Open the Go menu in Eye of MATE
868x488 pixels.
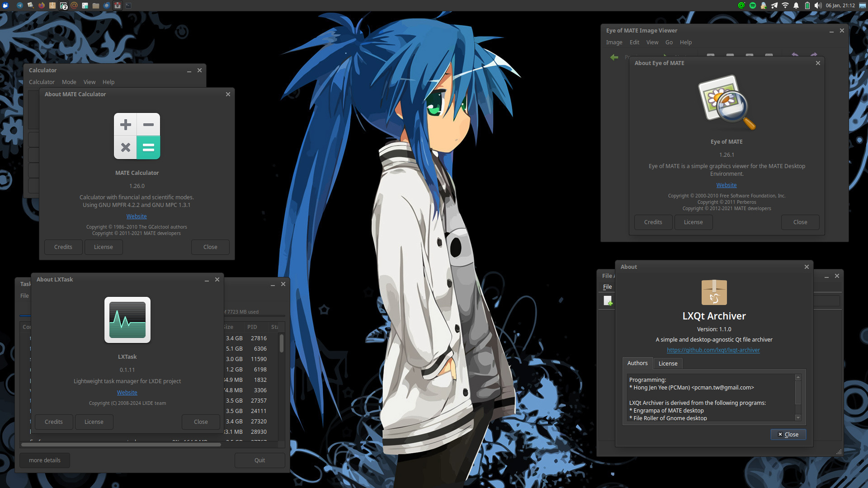tap(669, 42)
